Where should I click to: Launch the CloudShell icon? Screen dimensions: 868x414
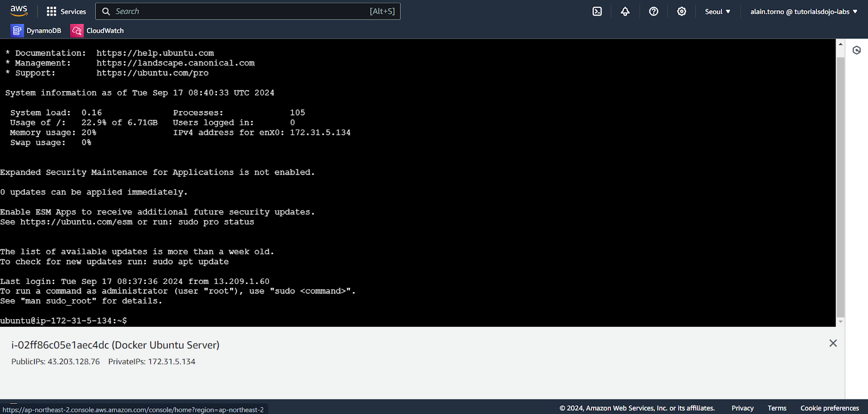pos(597,11)
